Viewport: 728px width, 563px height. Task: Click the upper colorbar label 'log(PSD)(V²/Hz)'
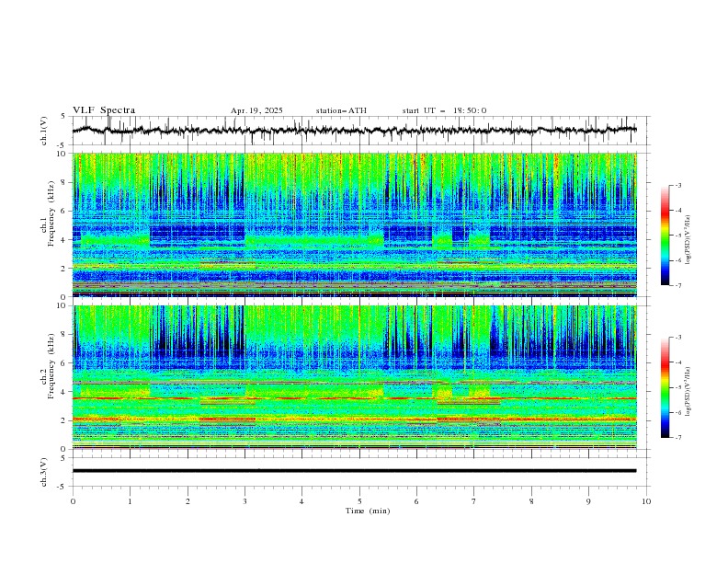point(688,240)
